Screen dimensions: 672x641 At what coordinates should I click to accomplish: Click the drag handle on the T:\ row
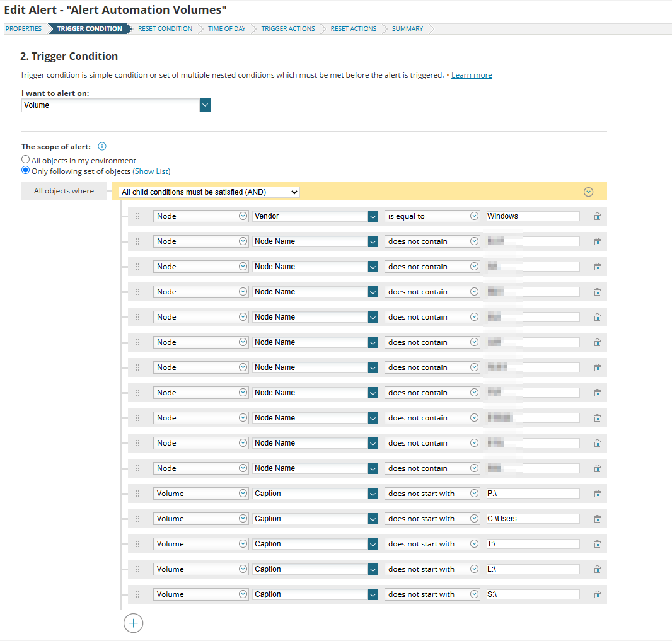pos(137,544)
